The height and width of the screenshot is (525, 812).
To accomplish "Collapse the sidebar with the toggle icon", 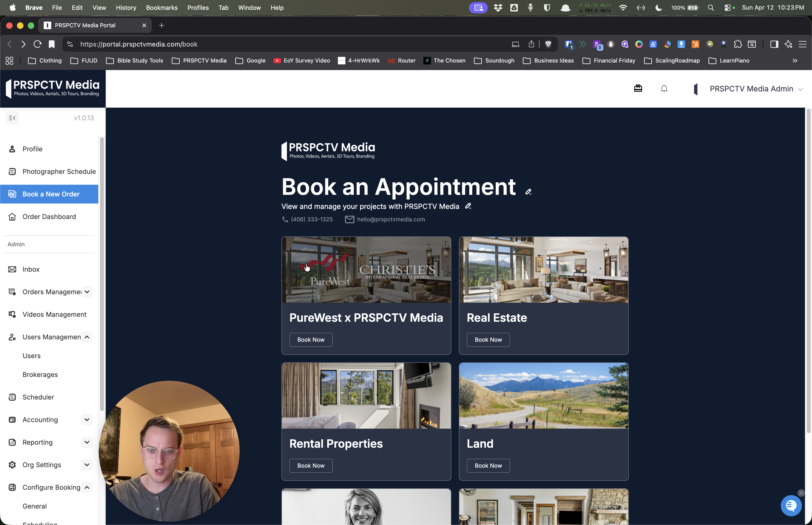I will point(12,118).
